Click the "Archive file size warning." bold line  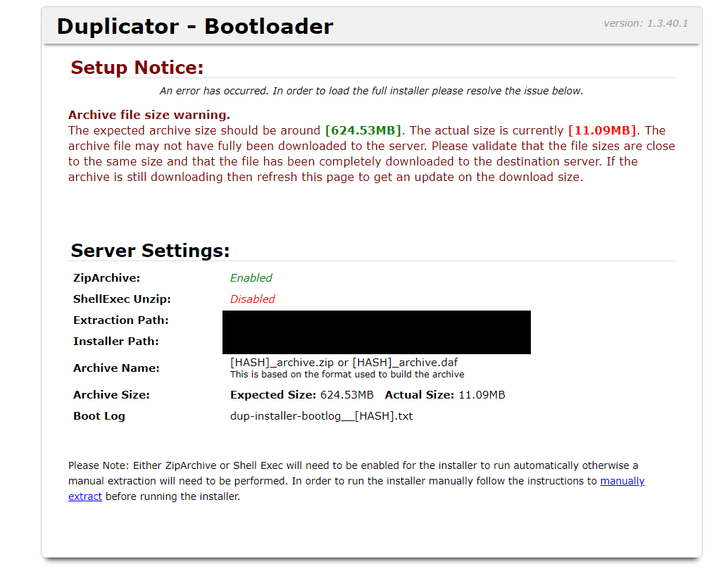point(149,115)
